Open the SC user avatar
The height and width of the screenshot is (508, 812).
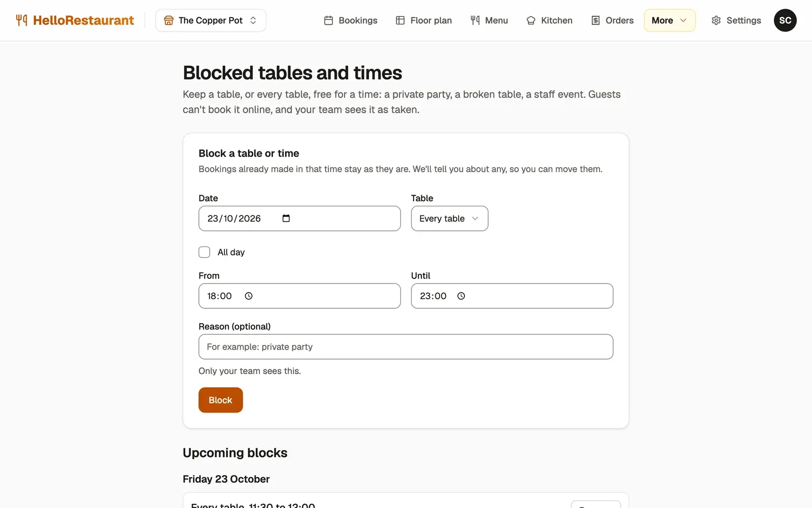tap(785, 20)
